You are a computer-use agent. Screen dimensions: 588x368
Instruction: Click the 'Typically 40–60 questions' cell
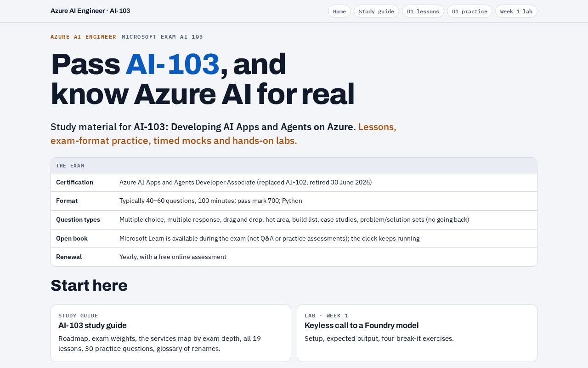click(x=211, y=201)
